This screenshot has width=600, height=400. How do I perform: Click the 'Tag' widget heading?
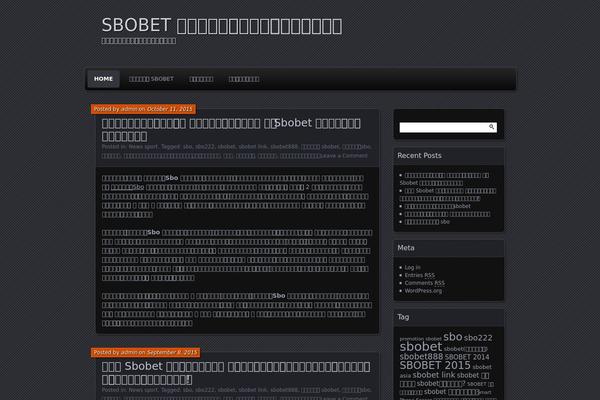click(403, 317)
